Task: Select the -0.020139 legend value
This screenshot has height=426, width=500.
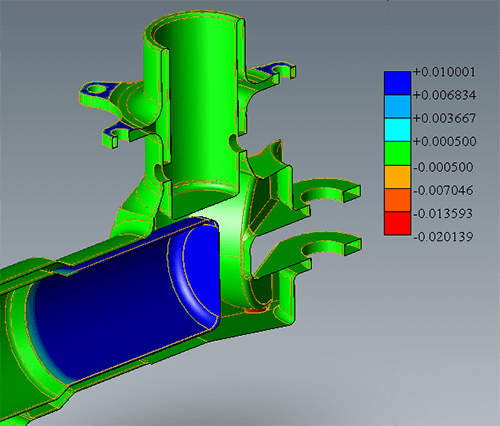Action: [x=443, y=237]
